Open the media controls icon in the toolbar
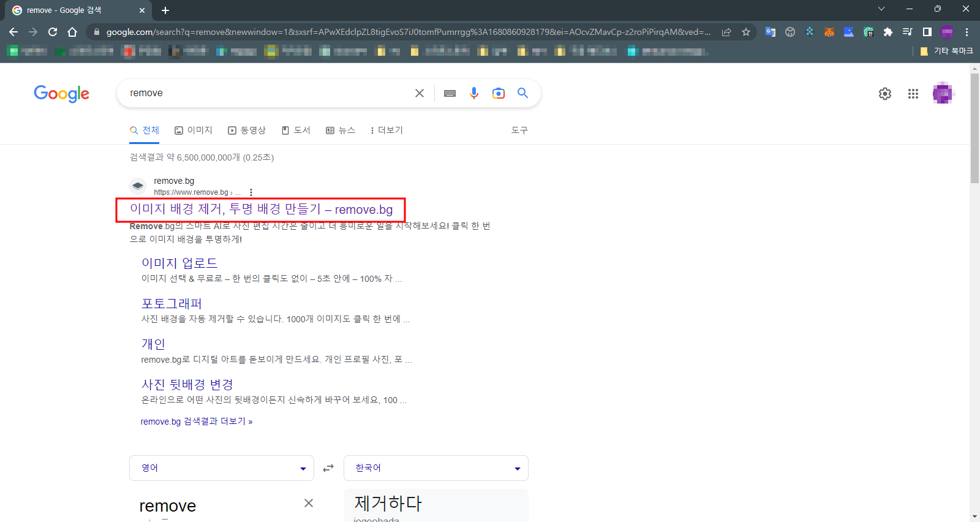980x522 pixels. click(908, 32)
